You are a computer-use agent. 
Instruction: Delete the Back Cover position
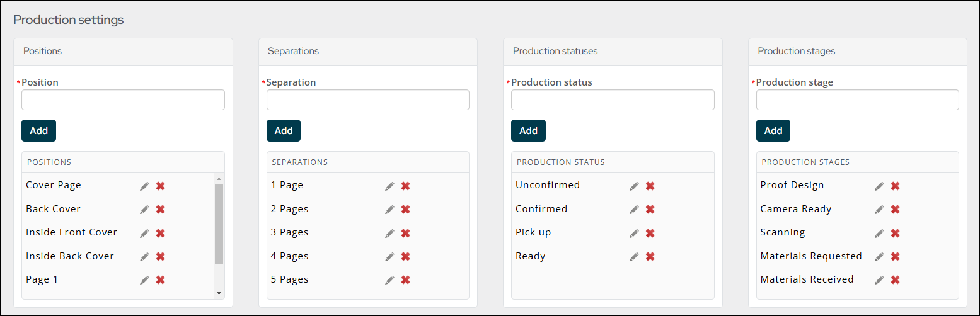[x=161, y=209]
